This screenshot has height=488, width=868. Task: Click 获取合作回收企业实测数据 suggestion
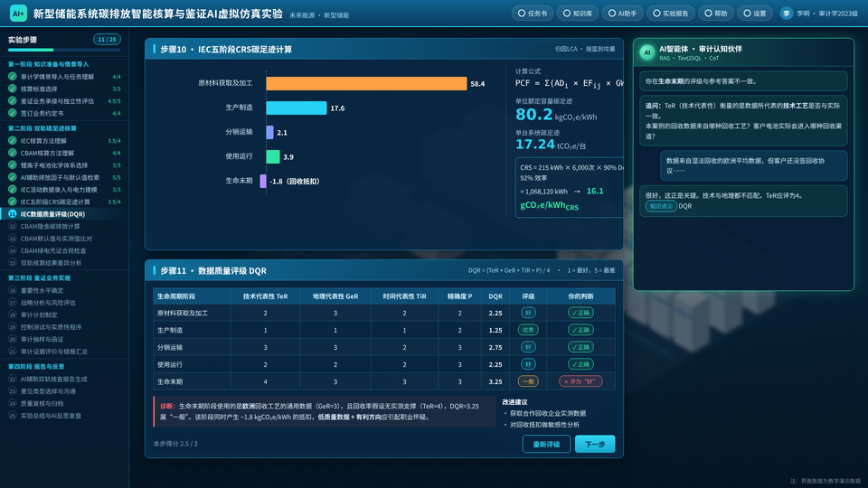547,413
